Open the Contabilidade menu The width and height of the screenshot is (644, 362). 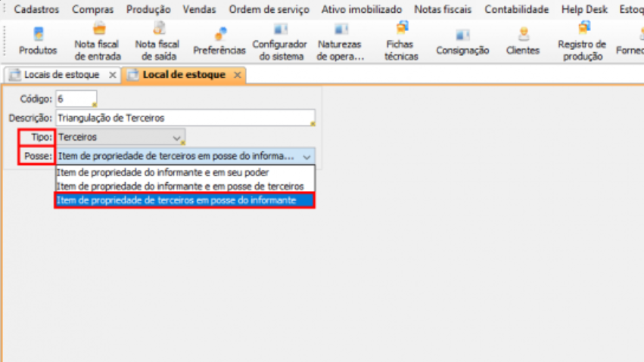pyautogui.click(x=516, y=10)
